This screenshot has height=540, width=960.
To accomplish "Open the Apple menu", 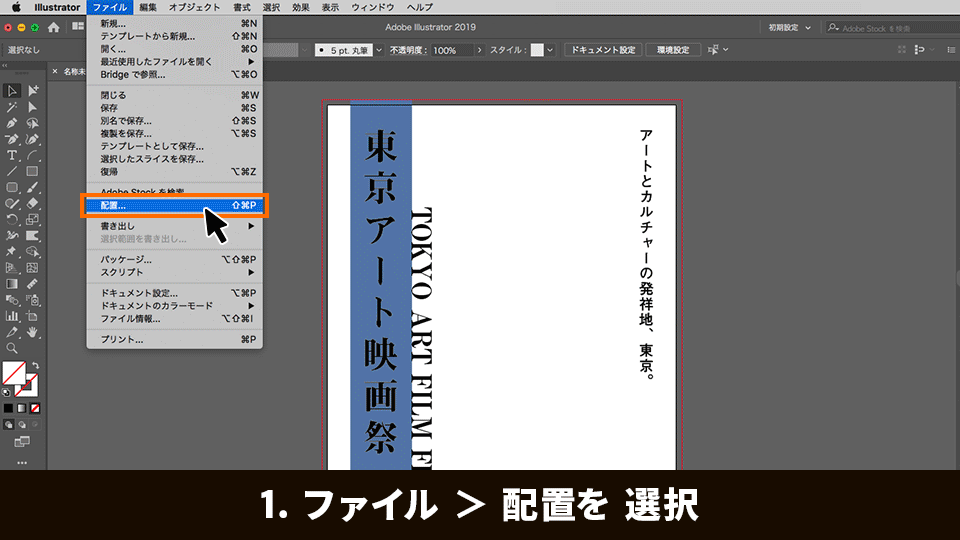I will click(16, 7).
